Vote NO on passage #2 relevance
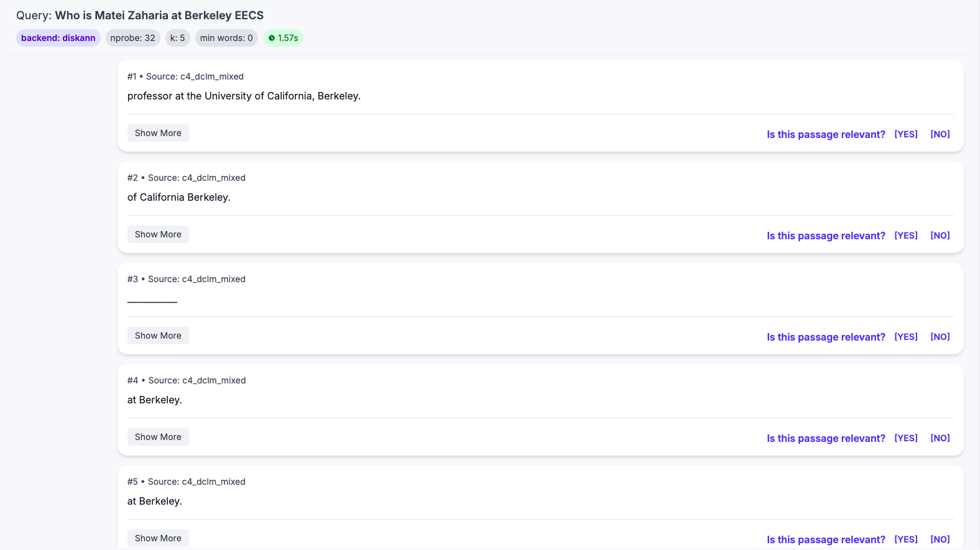 coord(940,236)
